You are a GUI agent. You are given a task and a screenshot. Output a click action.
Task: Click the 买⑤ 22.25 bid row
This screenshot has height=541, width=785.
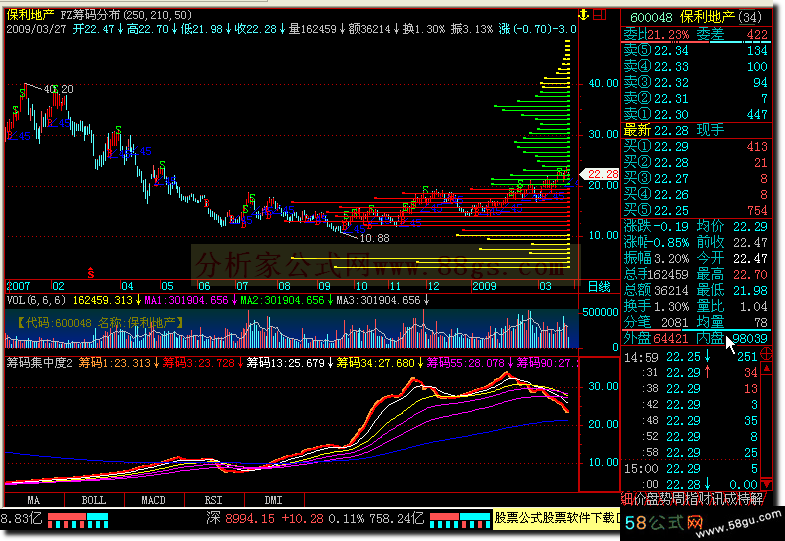tap(696, 211)
